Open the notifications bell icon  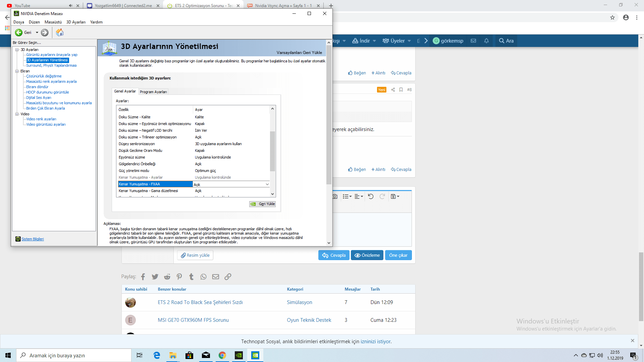486,41
